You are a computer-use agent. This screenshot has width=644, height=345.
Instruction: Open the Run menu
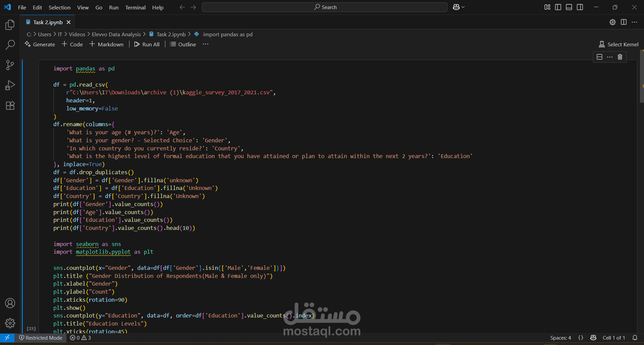coord(114,7)
